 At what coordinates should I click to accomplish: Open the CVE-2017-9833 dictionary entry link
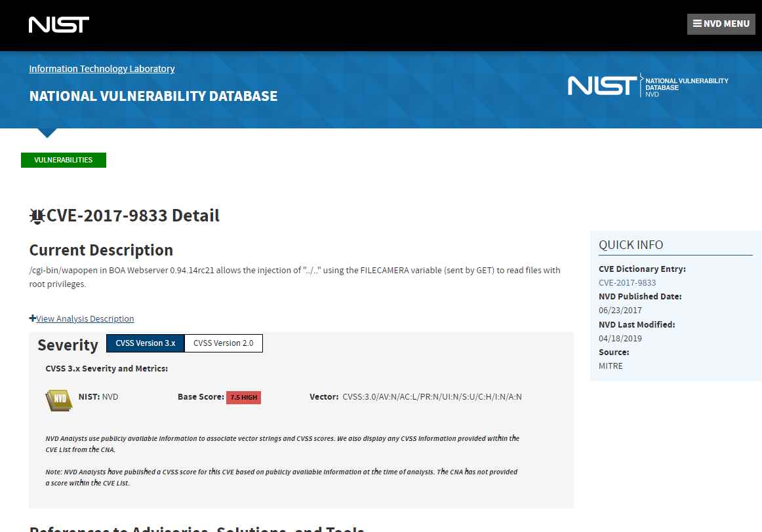pos(627,283)
